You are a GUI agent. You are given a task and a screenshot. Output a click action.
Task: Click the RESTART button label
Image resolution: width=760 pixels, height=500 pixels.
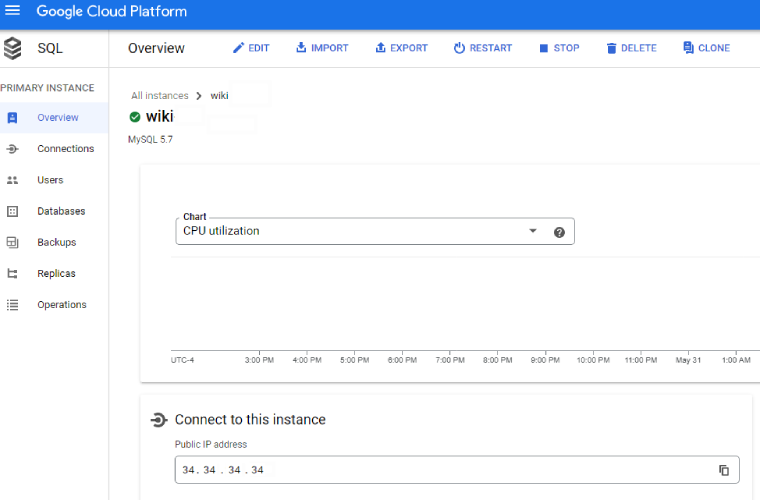491,48
